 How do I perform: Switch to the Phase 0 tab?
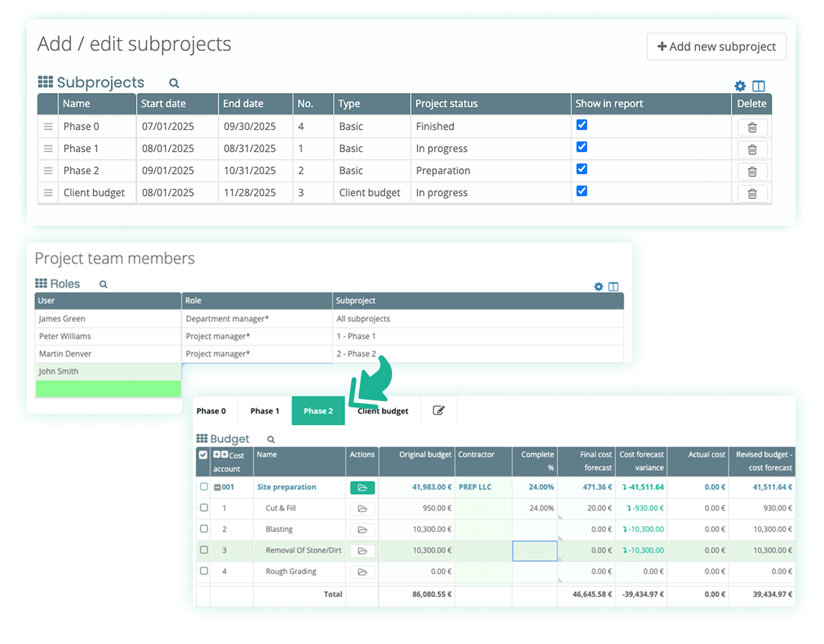coord(212,411)
